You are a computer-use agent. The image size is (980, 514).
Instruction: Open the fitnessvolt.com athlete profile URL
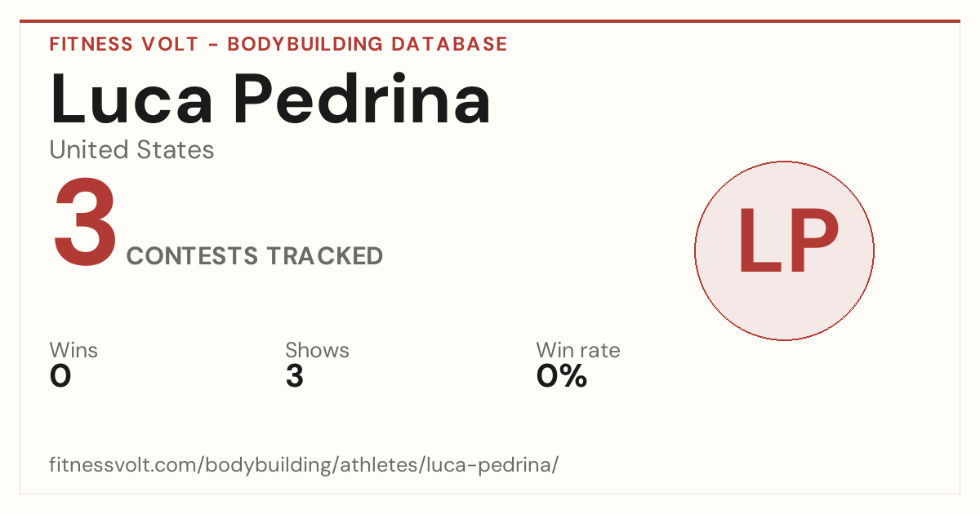tap(304, 466)
